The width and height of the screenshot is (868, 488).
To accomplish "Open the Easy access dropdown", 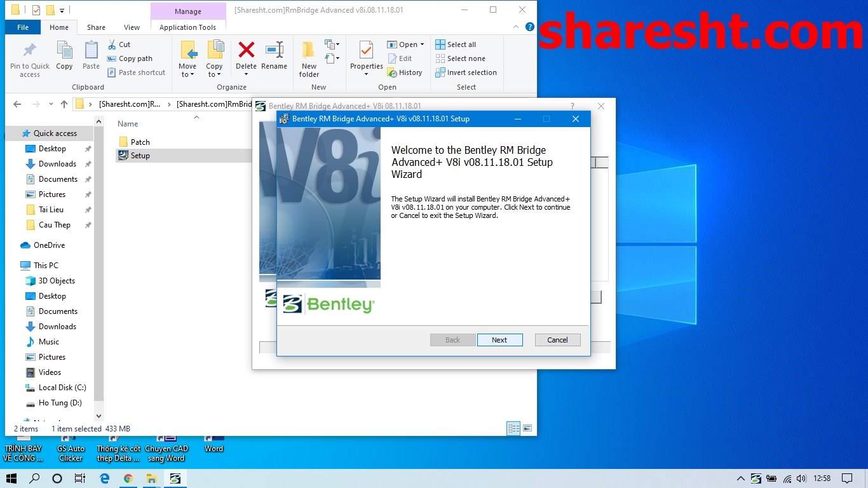I will click(332, 58).
